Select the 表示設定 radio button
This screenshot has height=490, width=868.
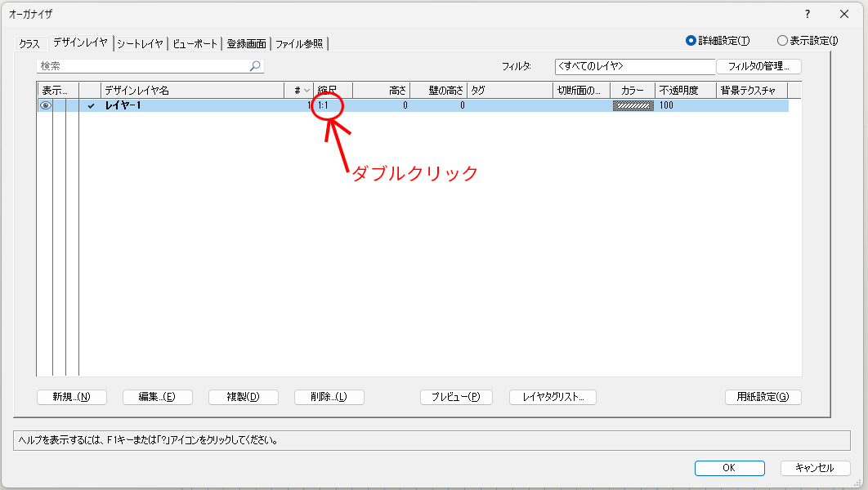tap(782, 40)
